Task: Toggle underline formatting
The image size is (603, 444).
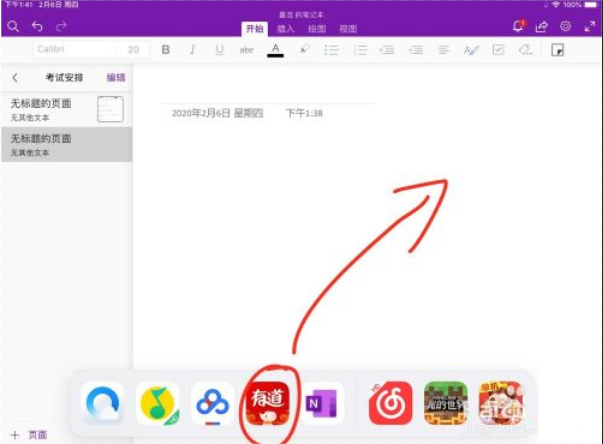Action: point(218,49)
